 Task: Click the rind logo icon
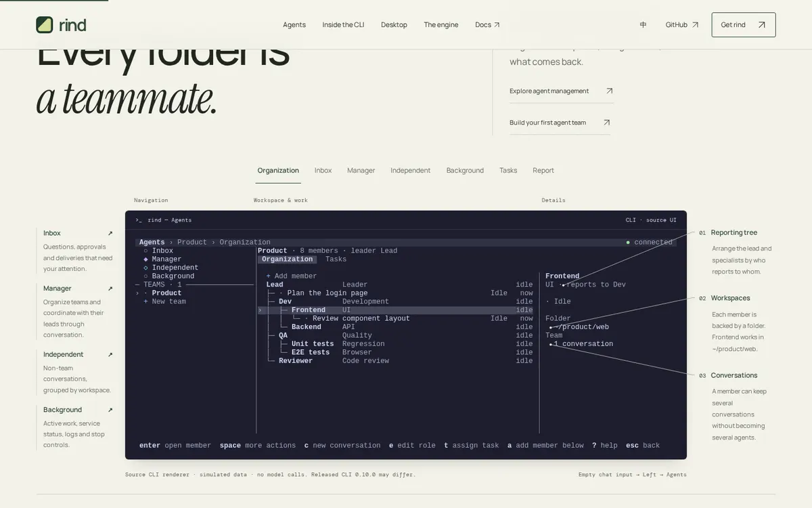coord(45,25)
